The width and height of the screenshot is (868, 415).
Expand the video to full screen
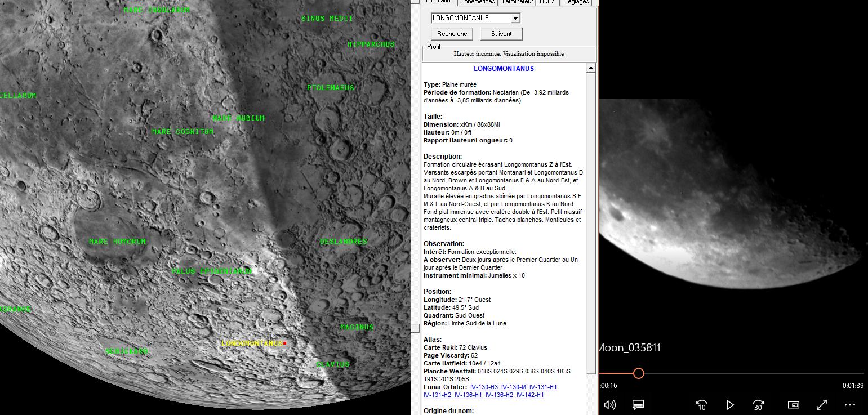click(822, 404)
